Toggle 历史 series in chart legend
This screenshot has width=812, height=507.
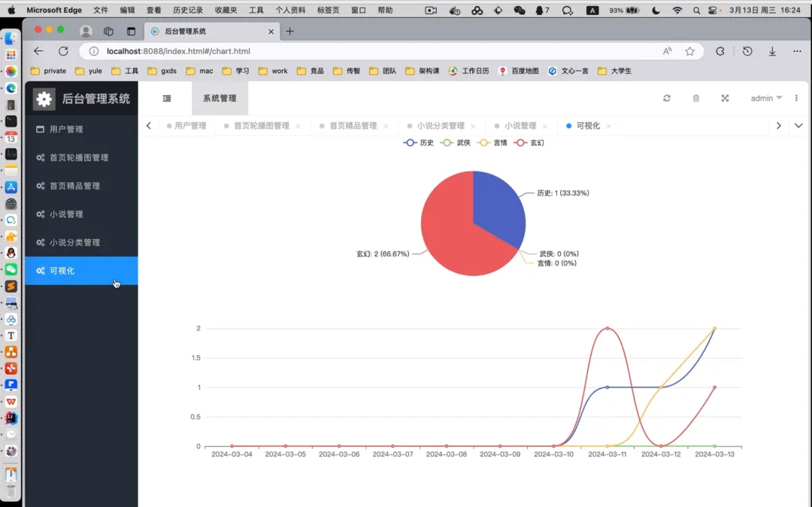419,142
